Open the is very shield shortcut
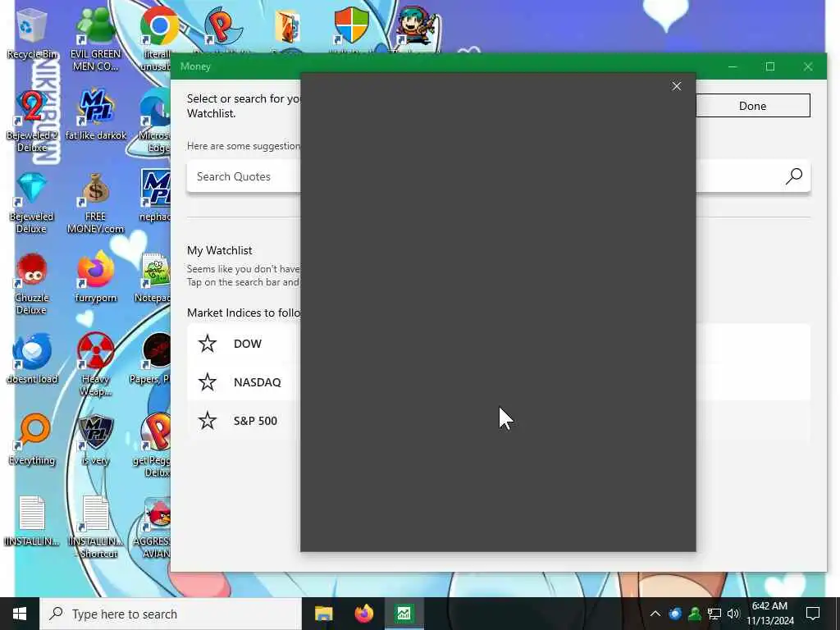The height and width of the screenshot is (630, 840). [95, 440]
